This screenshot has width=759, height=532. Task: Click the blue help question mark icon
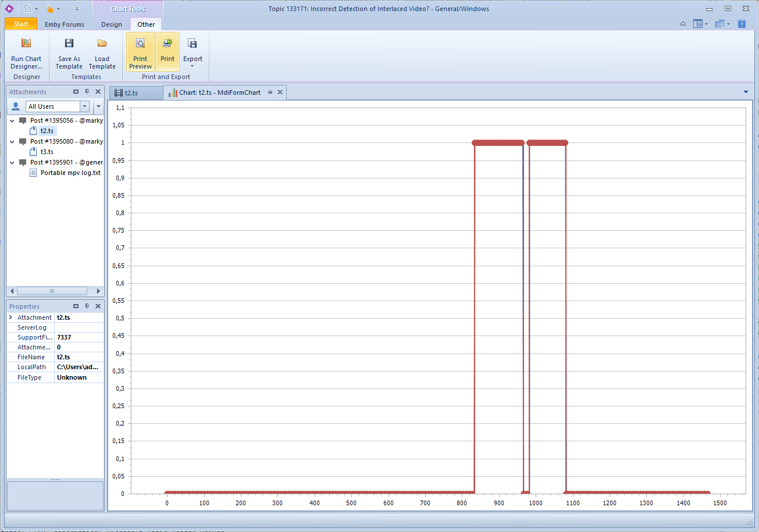click(742, 24)
